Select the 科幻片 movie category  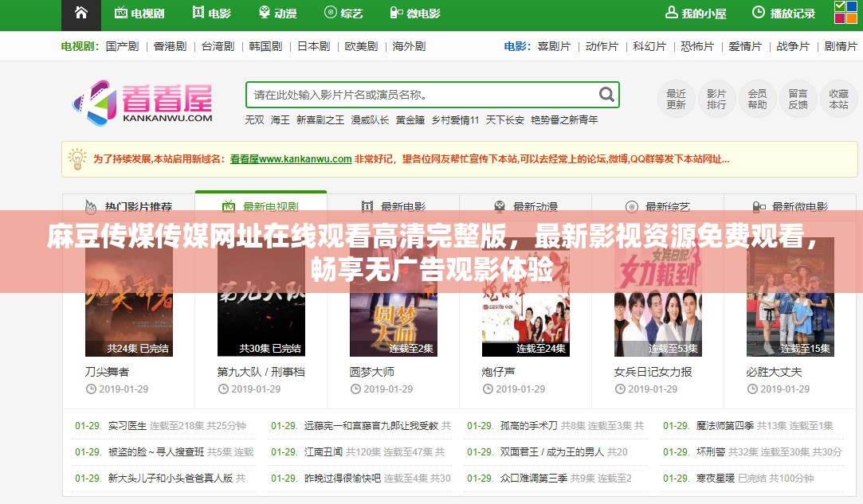click(x=649, y=46)
